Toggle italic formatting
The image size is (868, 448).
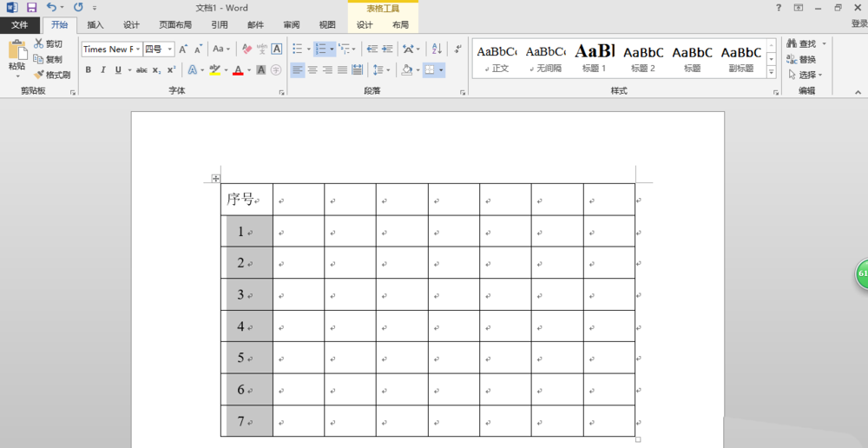pyautogui.click(x=103, y=70)
